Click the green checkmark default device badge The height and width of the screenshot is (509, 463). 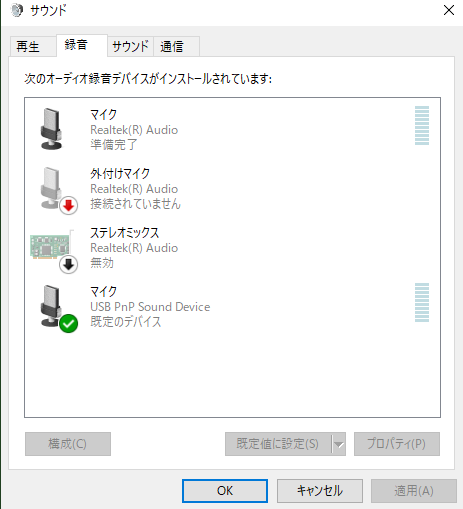[x=69, y=324]
